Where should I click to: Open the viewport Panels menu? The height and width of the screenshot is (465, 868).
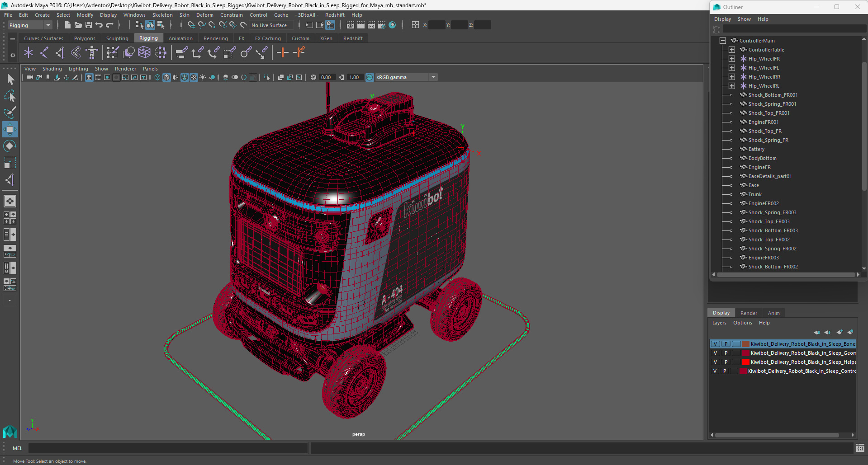pyautogui.click(x=150, y=69)
